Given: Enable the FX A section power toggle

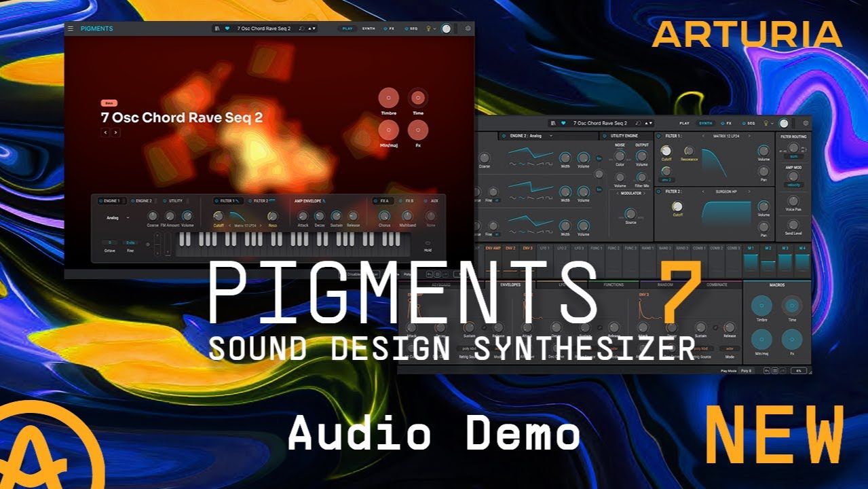Looking at the screenshot, I should 376,202.
